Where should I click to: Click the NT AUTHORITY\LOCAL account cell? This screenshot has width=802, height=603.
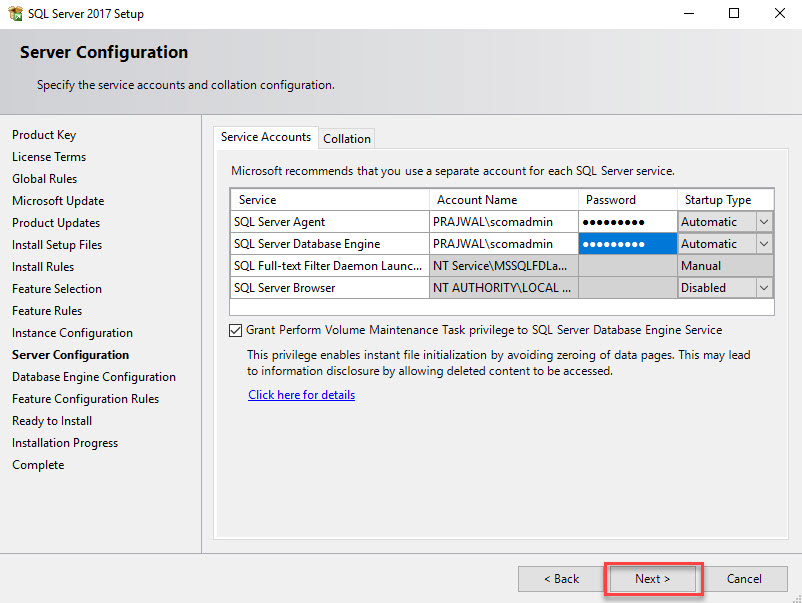coord(504,288)
